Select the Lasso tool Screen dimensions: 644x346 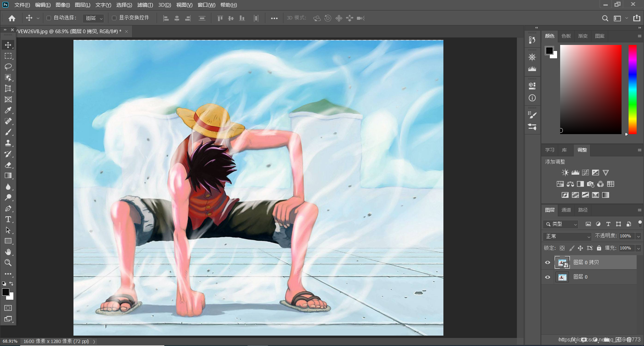tap(8, 67)
